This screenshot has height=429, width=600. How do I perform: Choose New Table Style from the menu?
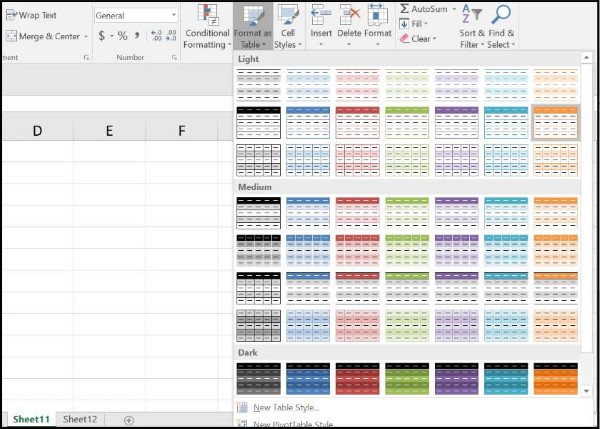(x=285, y=407)
